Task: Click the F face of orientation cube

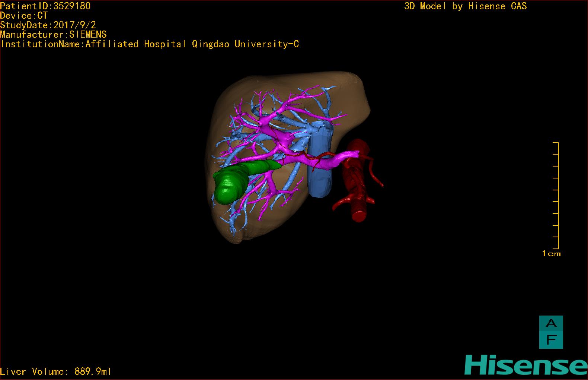Action: [551, 340]
